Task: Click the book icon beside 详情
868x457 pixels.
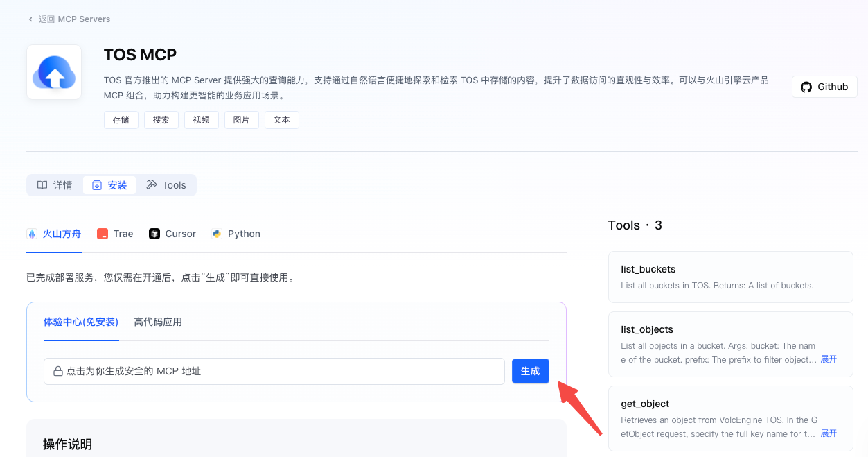Action: 42,185
